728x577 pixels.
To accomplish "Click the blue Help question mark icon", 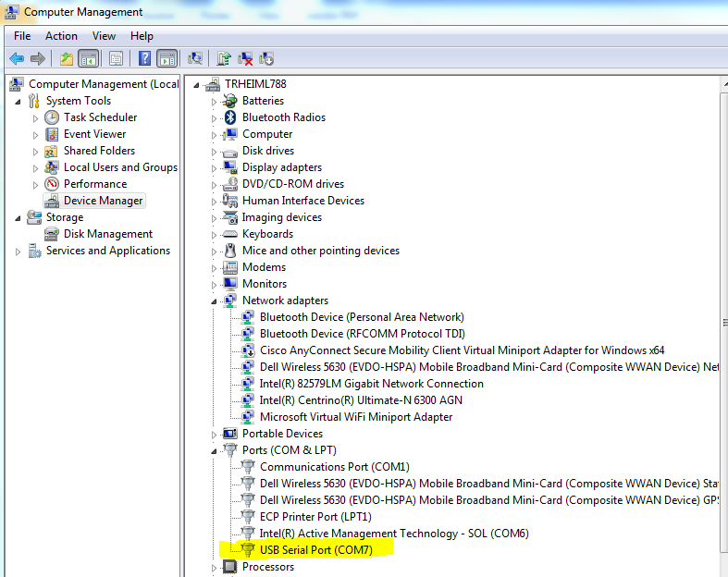I will coord(144,59).
